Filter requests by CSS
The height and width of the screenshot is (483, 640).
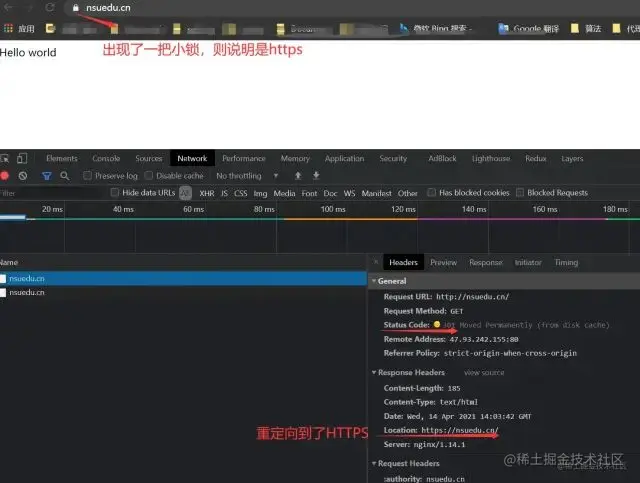[240, 193]
